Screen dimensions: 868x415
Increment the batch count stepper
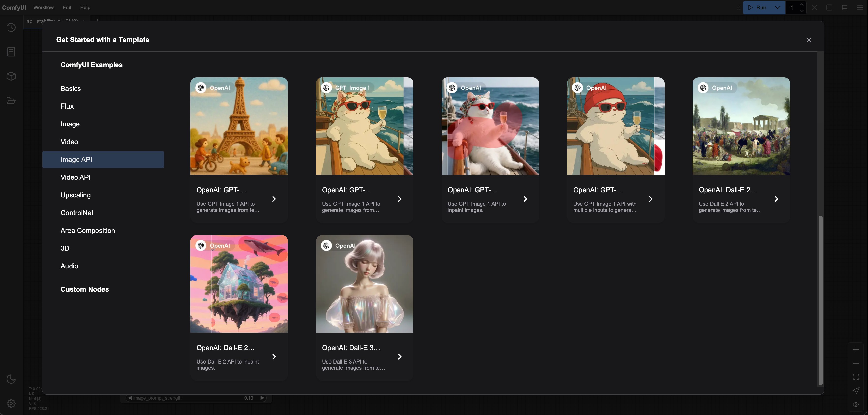point(802,4)
